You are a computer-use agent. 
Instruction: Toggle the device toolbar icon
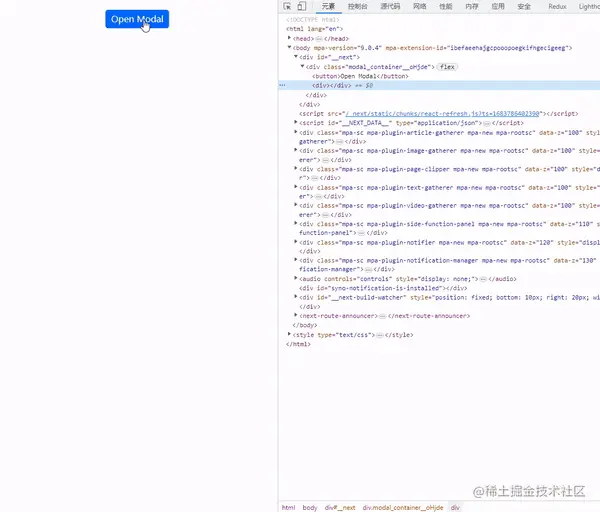coord(302,6)
